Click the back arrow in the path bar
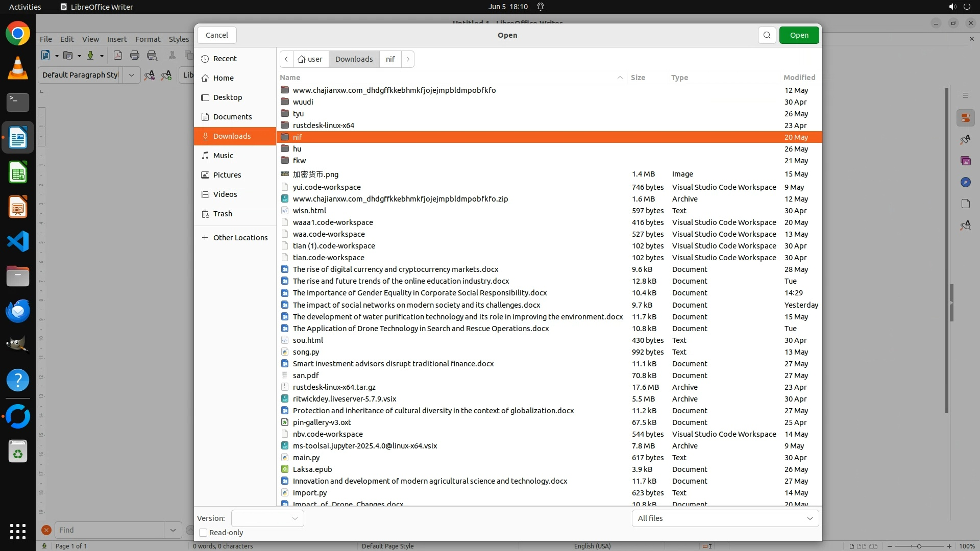 286,59
